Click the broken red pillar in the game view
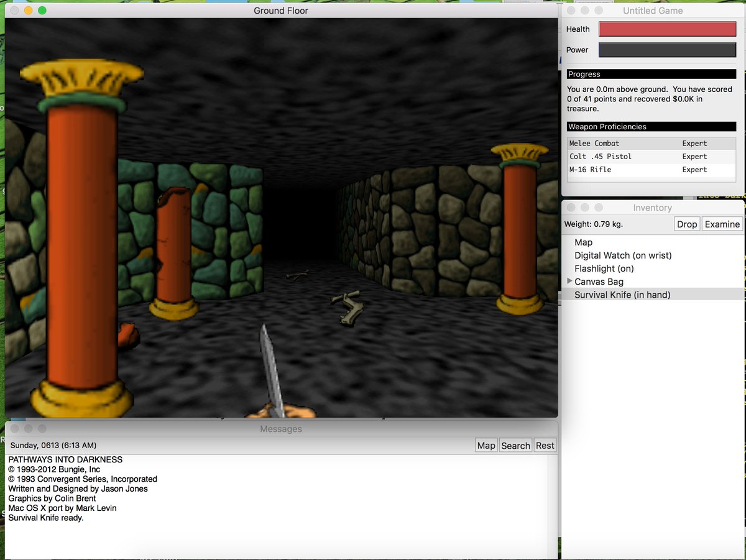The image size is (746, 560). pyautogui.click(x=173, y=249)
